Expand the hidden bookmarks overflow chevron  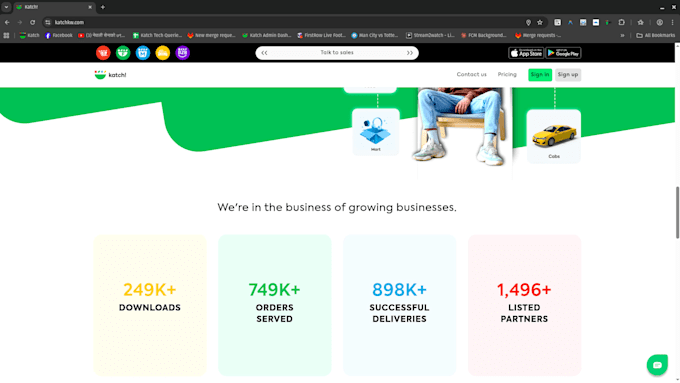[622, 36]
